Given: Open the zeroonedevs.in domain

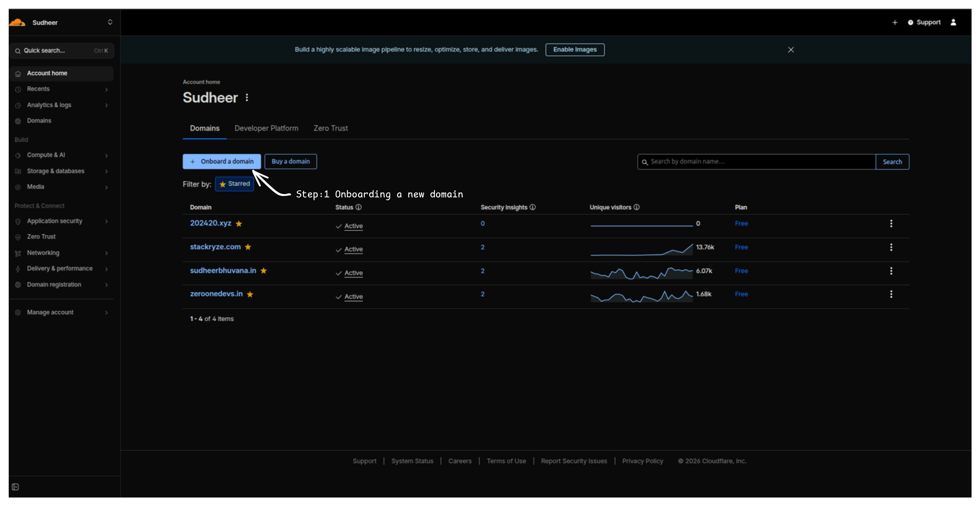Looking at the screenshot, I should pyautogui.click(x=216, y=294).
